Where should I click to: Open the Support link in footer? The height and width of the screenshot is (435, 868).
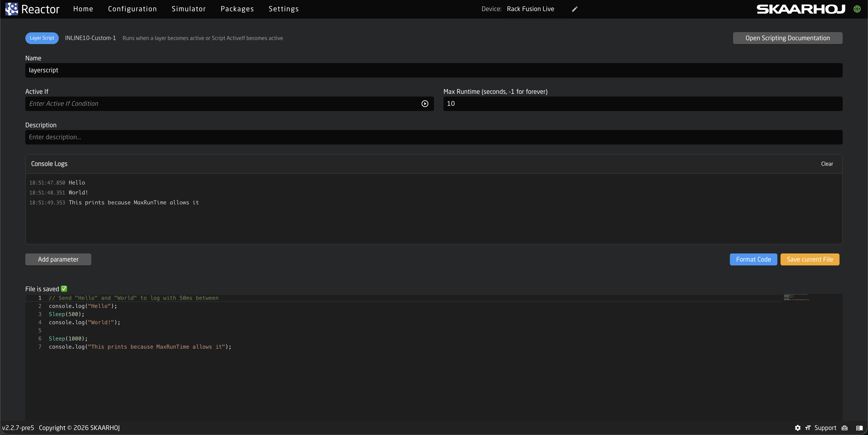pos(825,428)
